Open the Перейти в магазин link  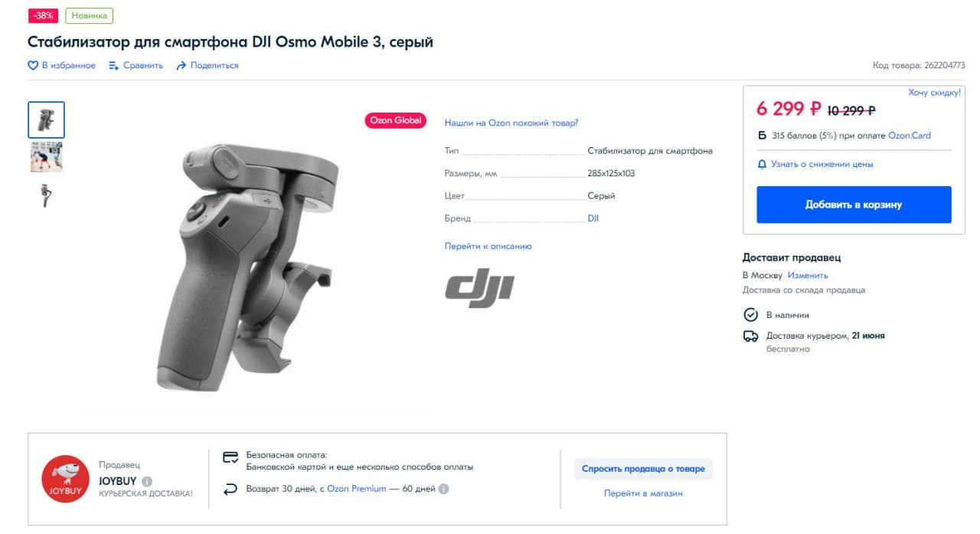click(643, 493)
